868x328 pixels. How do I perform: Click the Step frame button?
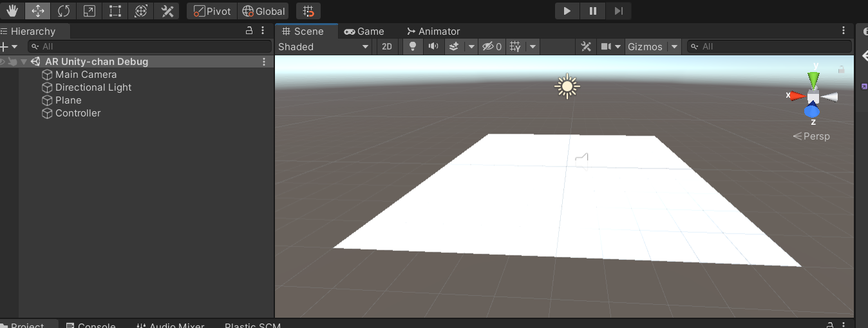pos(618,11)
